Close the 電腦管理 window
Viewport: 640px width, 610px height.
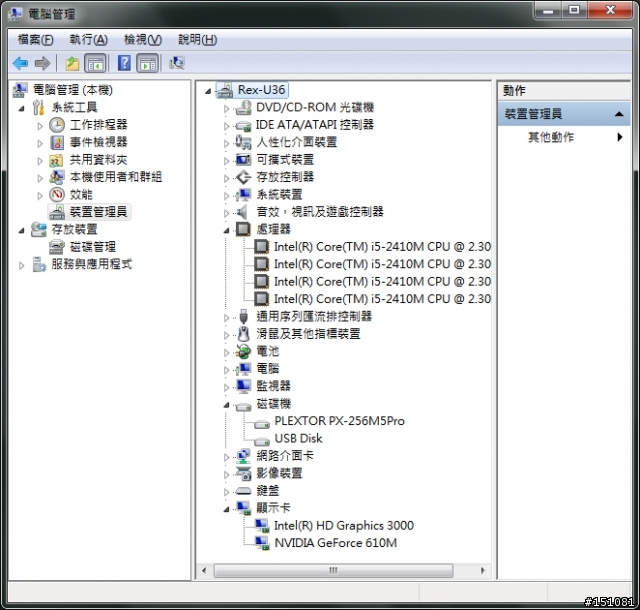click(610, 10)
